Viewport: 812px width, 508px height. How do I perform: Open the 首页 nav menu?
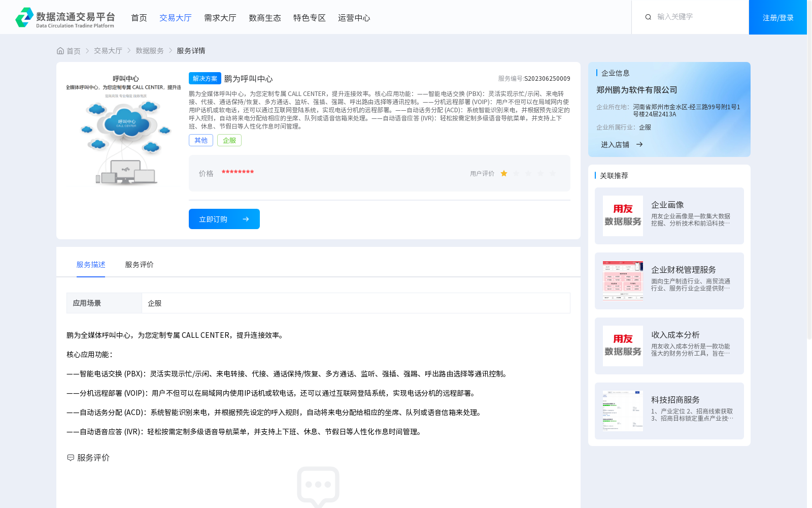139,18
